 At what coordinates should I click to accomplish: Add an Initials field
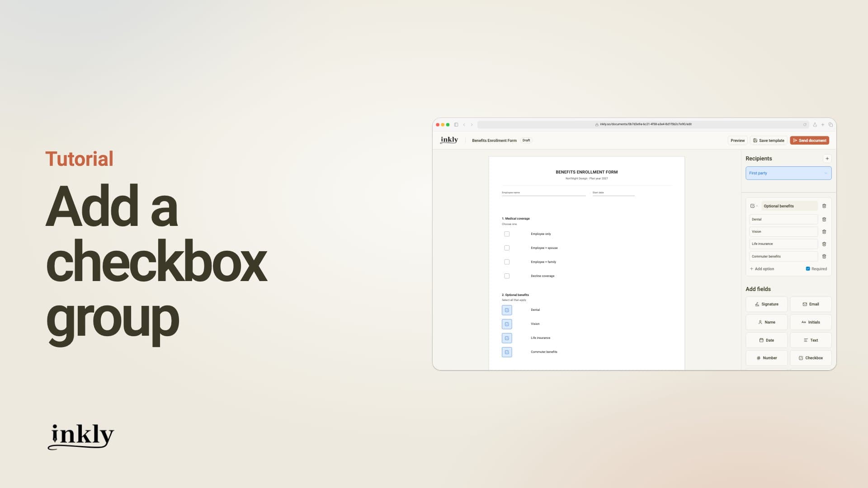point(811,322)
